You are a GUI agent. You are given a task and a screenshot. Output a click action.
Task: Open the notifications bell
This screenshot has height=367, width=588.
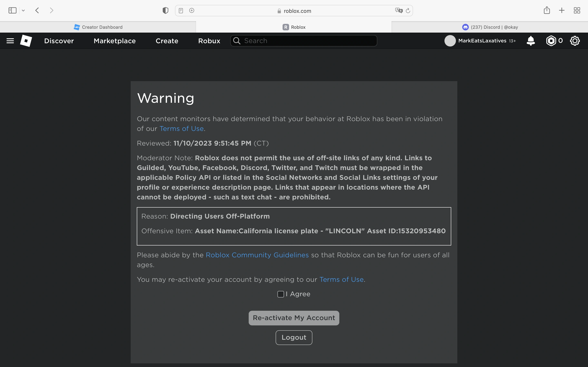(531, 41)
